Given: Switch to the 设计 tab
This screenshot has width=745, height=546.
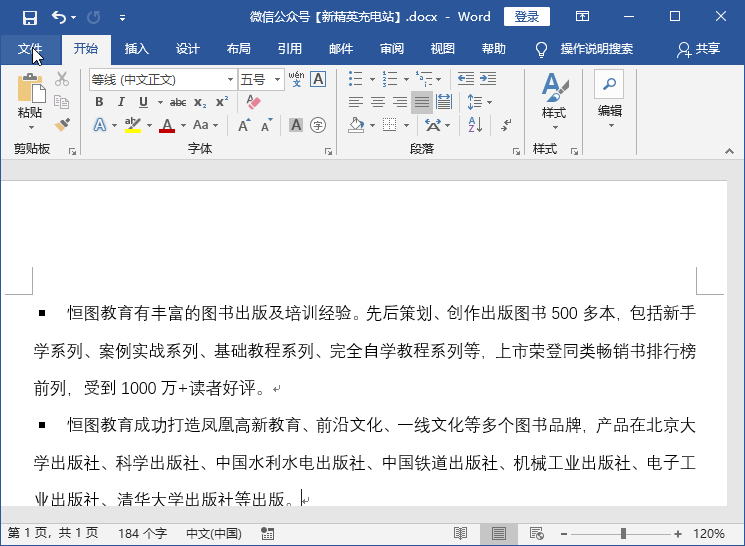Looking at the screenshot, I should click(x=187, y=48).
